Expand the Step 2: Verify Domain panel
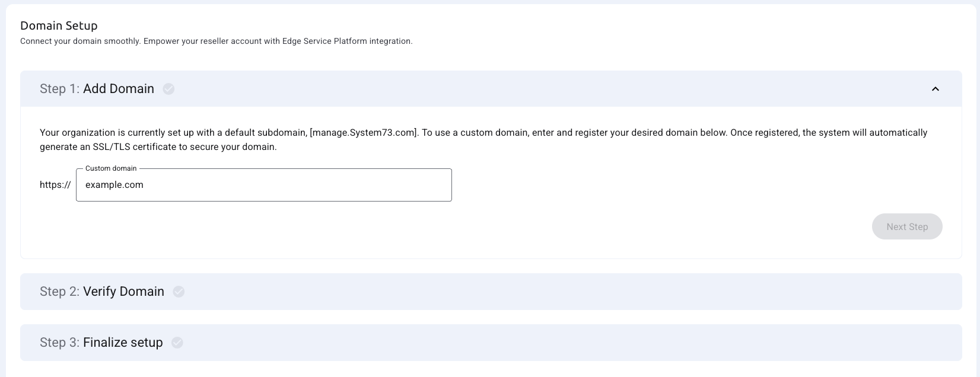 tap(491, 292)
